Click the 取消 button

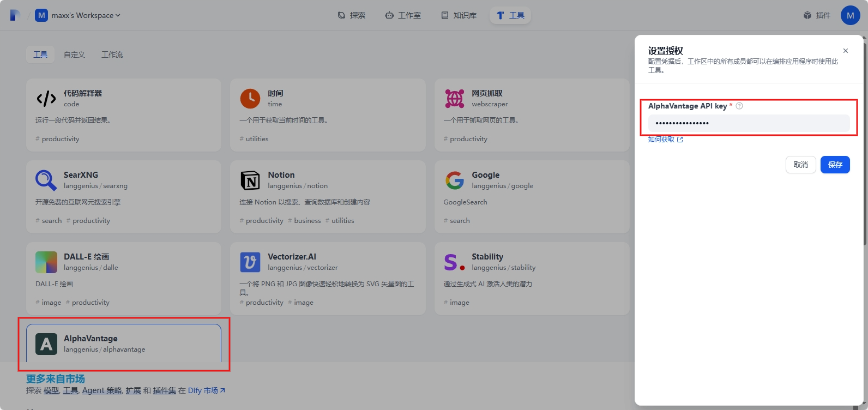[x=801, y=165]
